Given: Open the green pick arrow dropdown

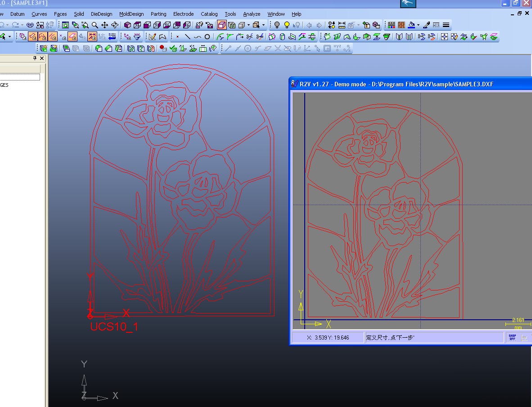Looking at the screenshot, I should 9,36.
